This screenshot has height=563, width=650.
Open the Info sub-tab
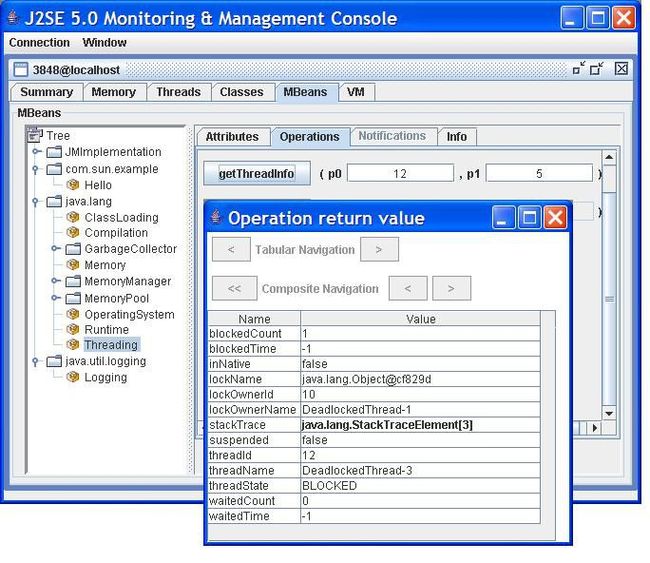tap(456, 137)
